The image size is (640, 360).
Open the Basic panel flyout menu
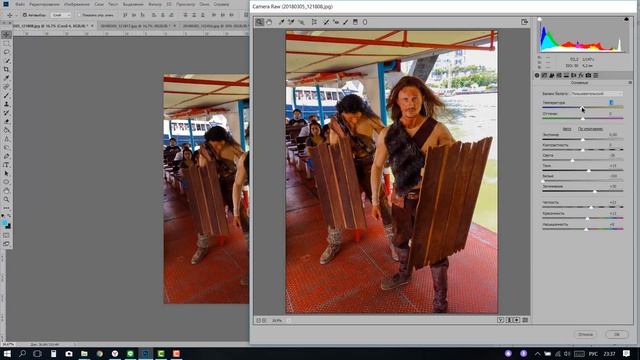(630, 83)
